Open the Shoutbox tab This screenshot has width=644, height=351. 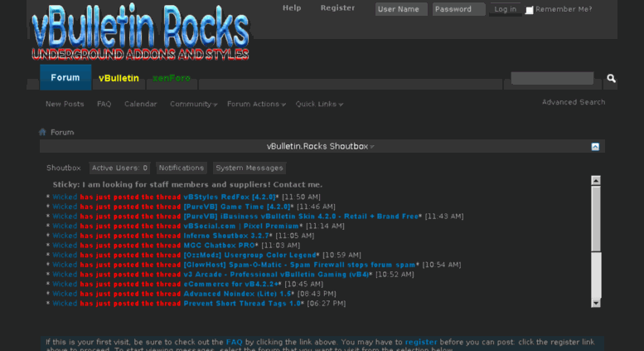click(x=64, y=168)
